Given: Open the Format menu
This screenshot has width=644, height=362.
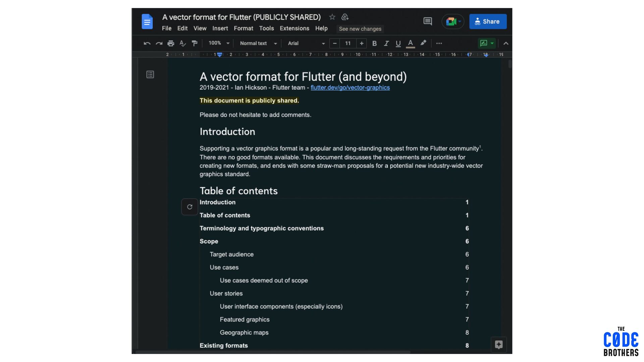Looking at the screenshot, I should click(x=244, y=28).
